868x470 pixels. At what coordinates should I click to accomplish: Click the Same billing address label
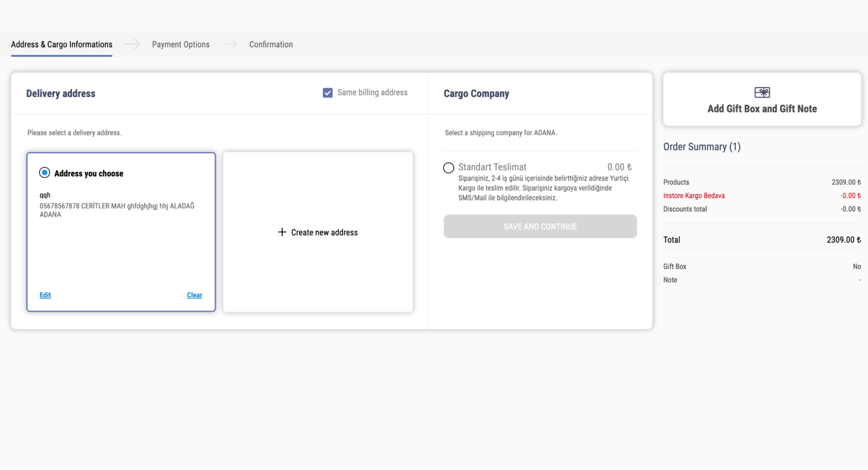coord(372,92)
